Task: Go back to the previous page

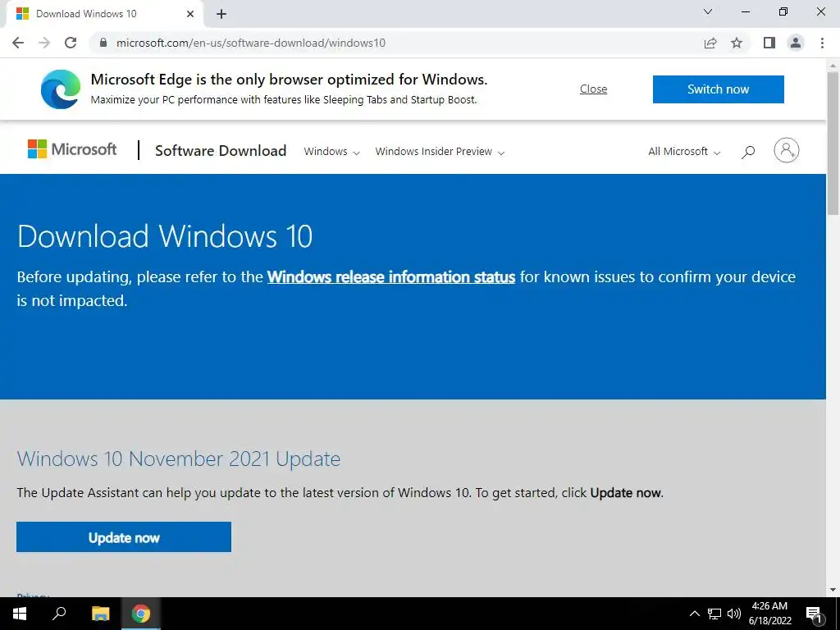Action: 18,43
